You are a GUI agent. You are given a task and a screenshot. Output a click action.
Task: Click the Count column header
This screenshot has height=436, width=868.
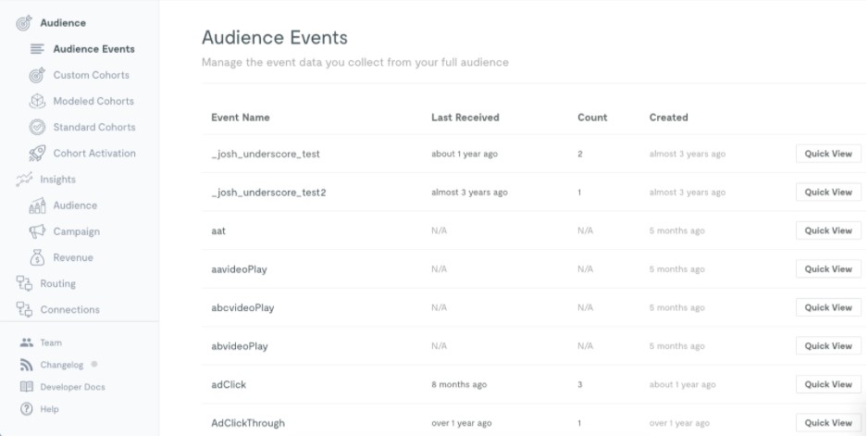click(x=592, y=118)
